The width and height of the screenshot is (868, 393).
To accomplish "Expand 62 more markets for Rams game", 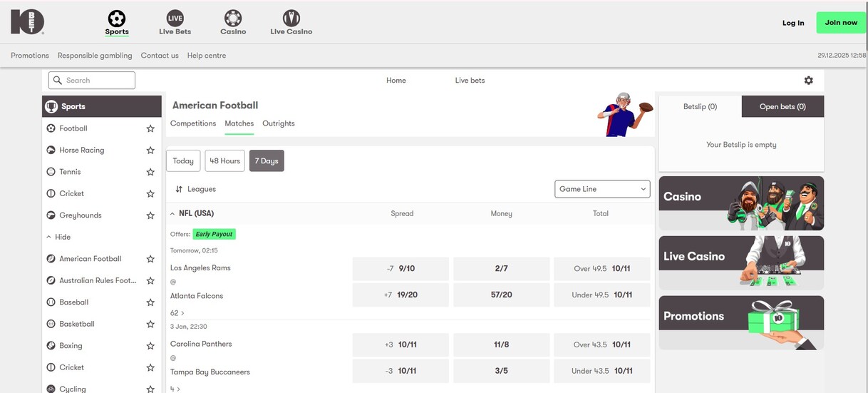I will (177, 313).
